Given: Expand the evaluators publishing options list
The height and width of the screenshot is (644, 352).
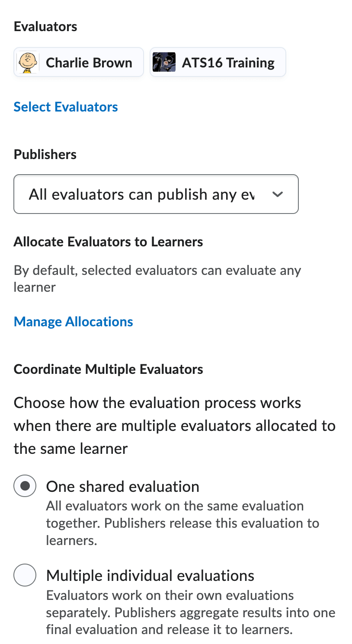Looking at the screenshot, I should point(156,194).
